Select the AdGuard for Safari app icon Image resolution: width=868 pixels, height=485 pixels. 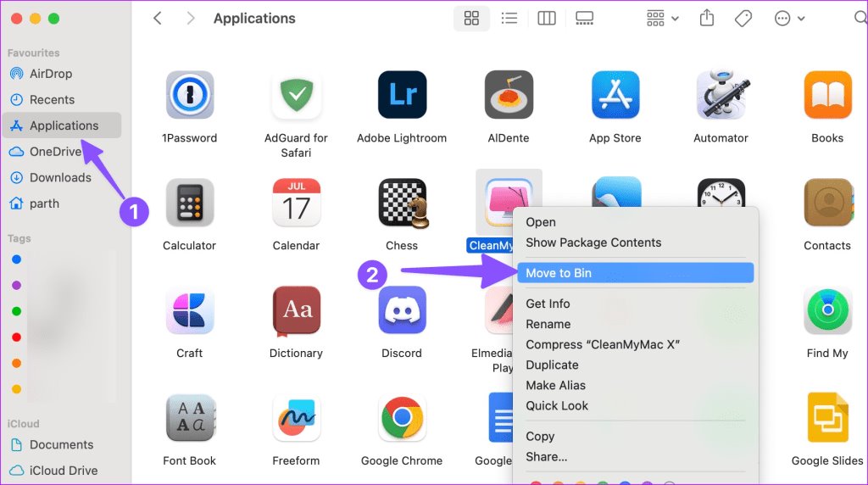click(x=296, y=95)
